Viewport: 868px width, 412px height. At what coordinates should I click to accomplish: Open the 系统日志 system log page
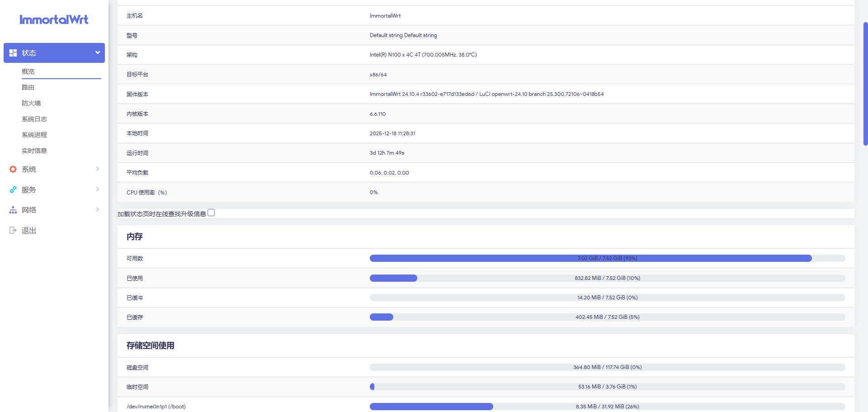pyautogui.click(x=34, y=119)
